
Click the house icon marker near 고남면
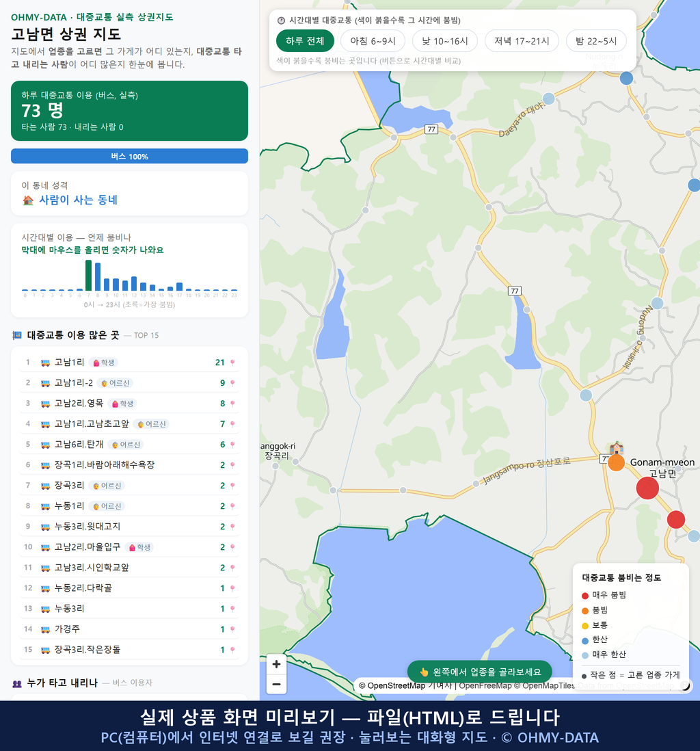pos(616,447)
